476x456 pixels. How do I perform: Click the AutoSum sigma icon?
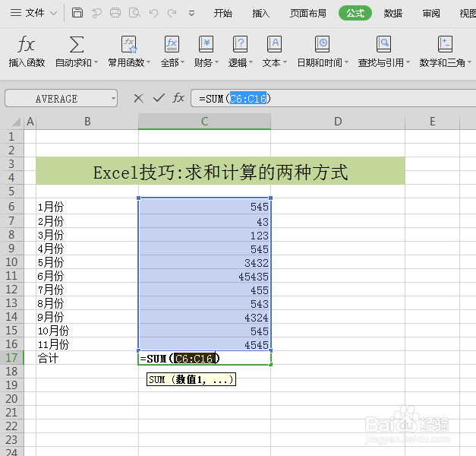click(77, 44)
